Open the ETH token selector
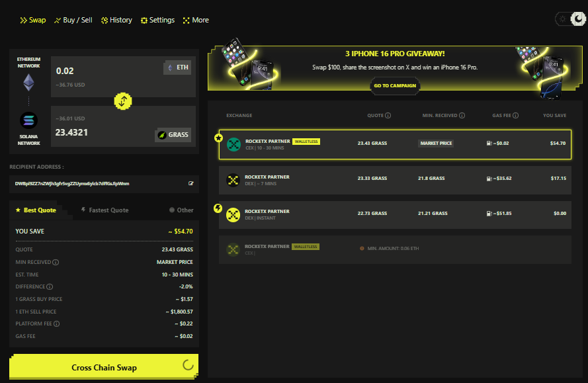 (x=177, y=67)
